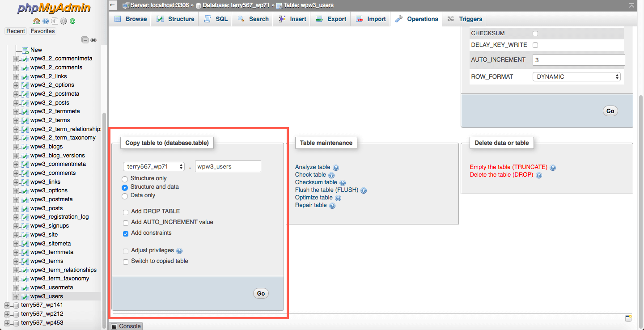The height and width of the screenshot is (330, 644).
Task: Click the help icon beside Empty the table (TRUNCATE)
Action: 553,168
